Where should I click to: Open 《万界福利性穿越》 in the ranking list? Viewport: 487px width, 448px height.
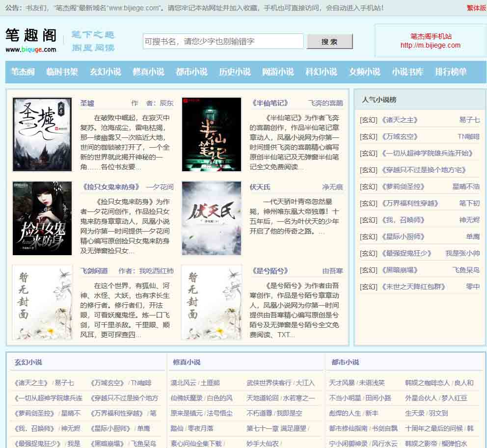point(410,203)
